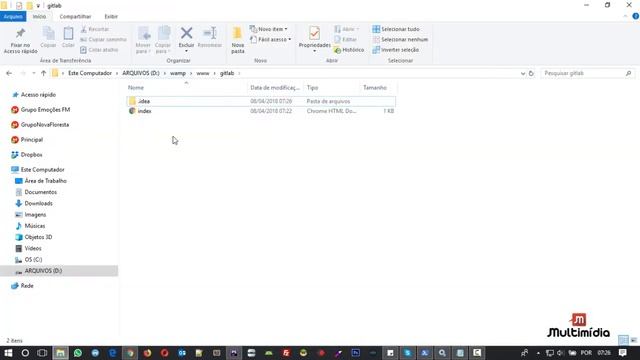Open the Arquivo ribbon tab
The height and width of the screenshot is (360, 640).
point(13,17)
